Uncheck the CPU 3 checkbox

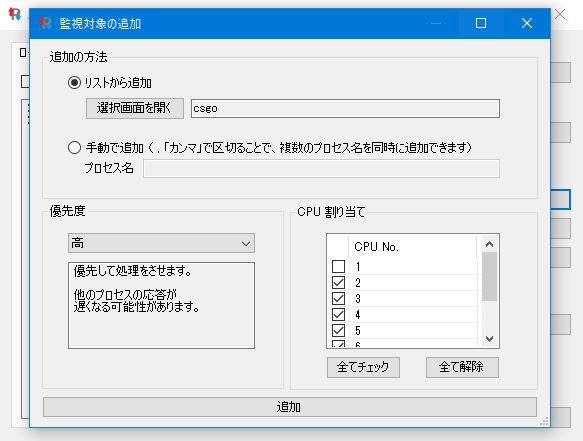pyautogui.click(x=338, y=299)
